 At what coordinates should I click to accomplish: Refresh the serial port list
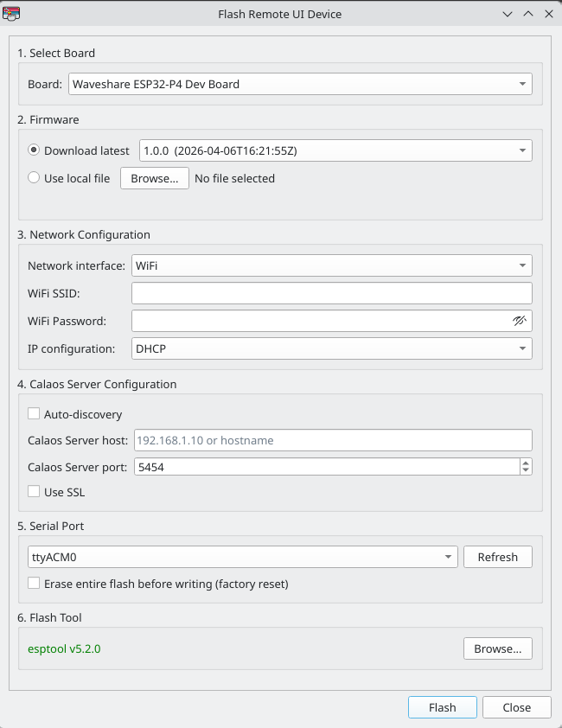(497, 557)
